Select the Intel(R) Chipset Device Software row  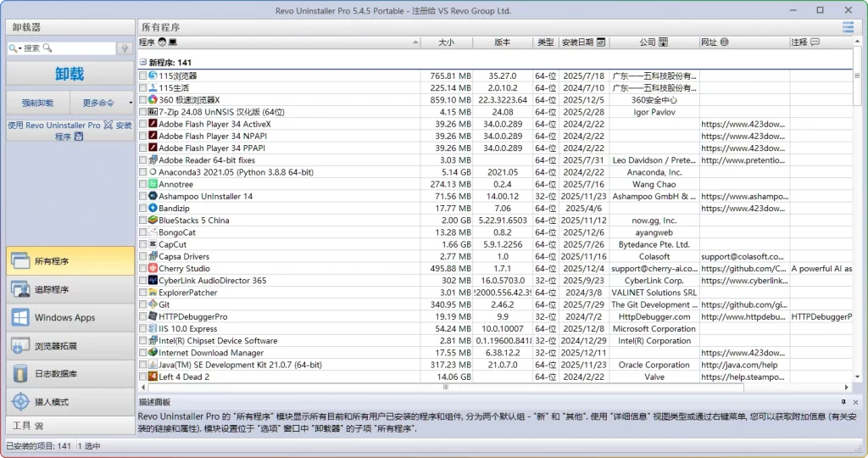pos(495,341)
